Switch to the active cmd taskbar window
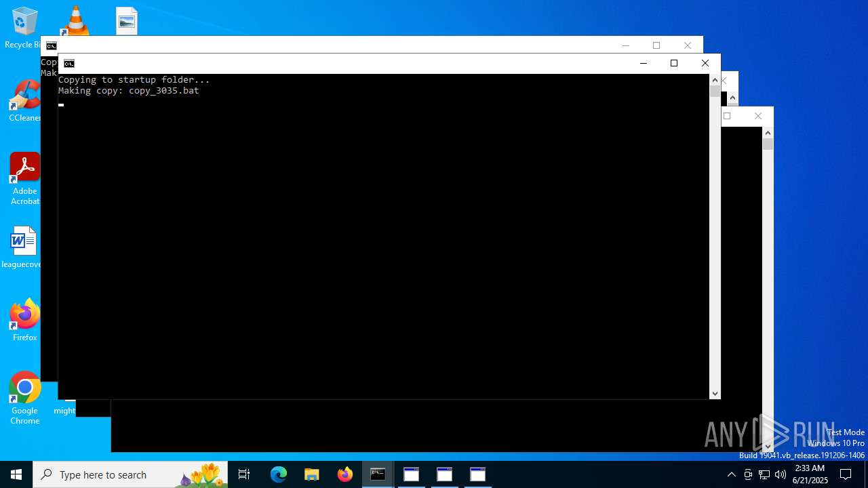The width and height of the screenshot is (868, 488). pos(378,474)
